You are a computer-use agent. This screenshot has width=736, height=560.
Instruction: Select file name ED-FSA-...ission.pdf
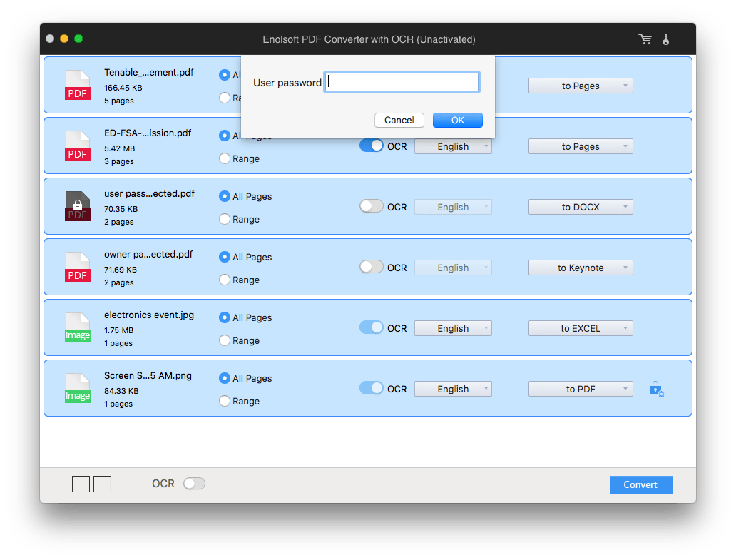(148, 133)
